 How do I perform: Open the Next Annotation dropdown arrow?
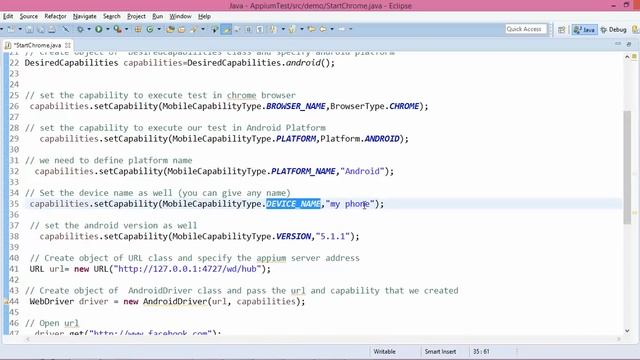283,29
